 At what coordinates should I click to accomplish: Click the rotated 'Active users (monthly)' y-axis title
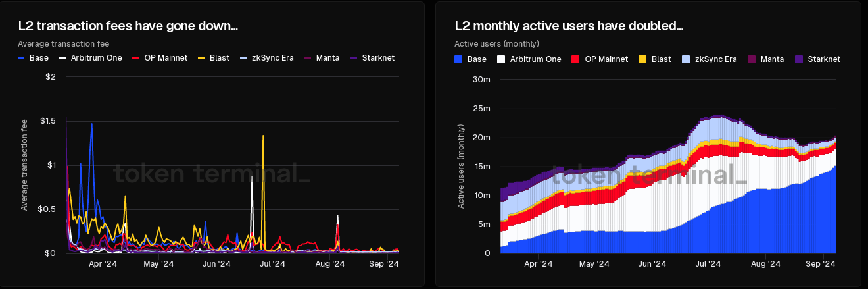pos(462,167)
